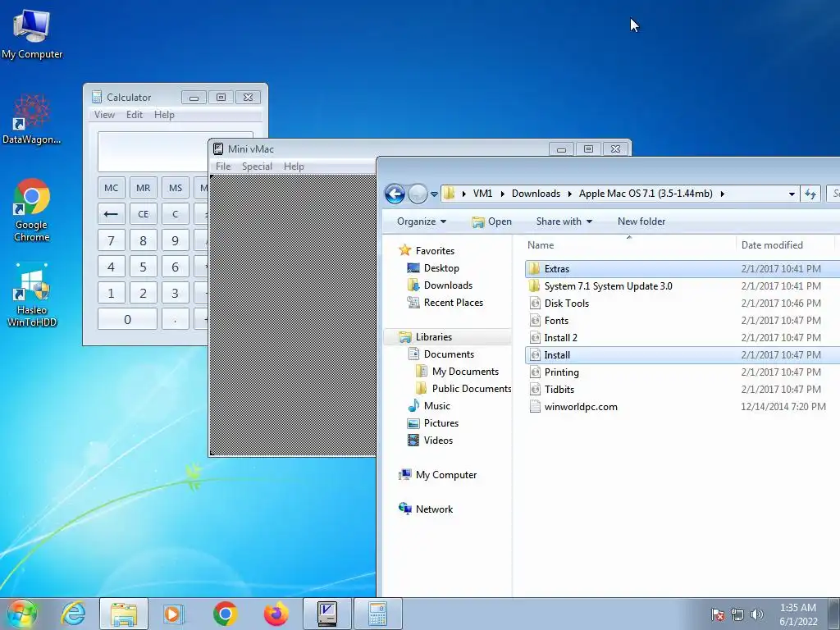Expand the Share with dropdown
The image size is (840, 630).
pos(564,221)
